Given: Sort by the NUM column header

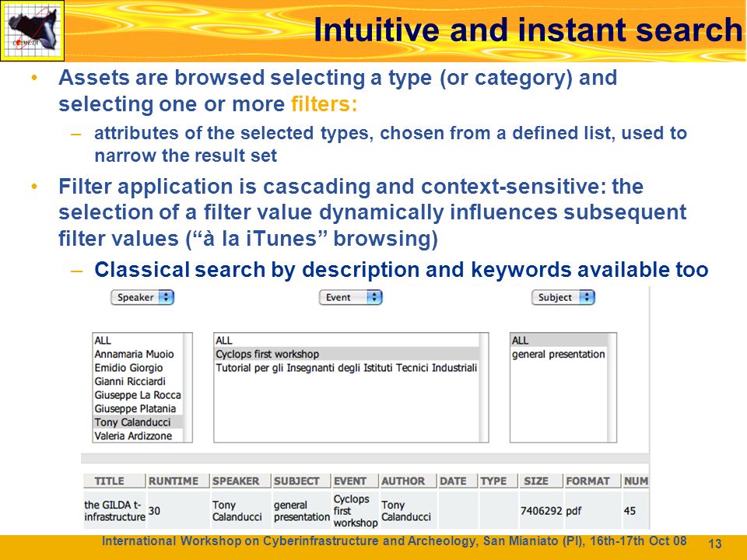Looking at the screenshot, I should [x=636, y=481].
